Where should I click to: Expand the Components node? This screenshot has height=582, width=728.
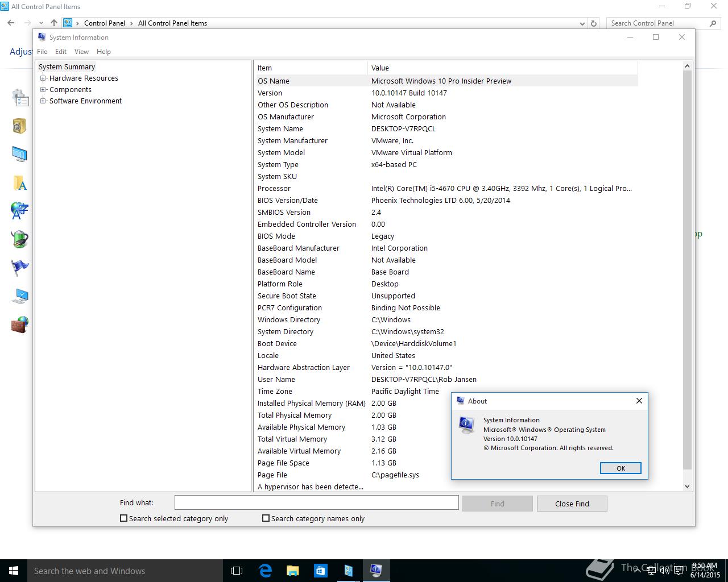pos(43,90)
